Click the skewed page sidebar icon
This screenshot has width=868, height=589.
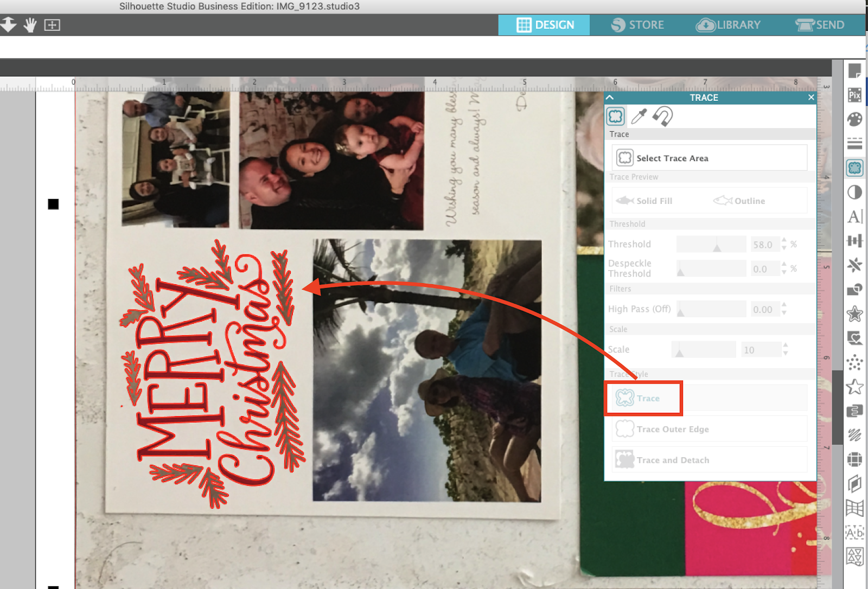[854, 484]
